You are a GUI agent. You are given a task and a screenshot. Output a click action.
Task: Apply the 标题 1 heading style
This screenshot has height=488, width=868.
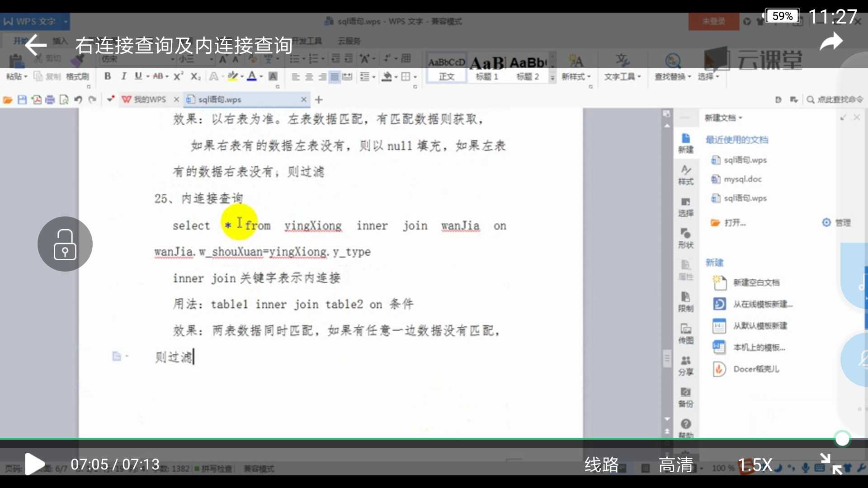pos(487,69)
